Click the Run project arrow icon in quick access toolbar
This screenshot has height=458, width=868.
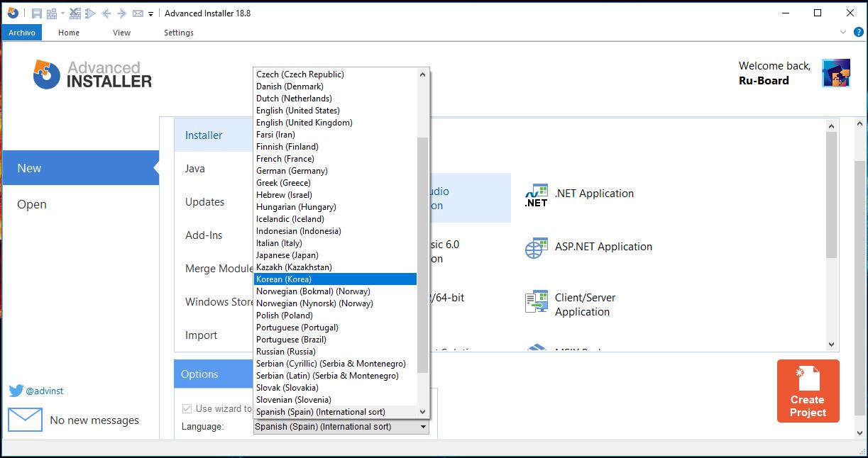[91, 13]
